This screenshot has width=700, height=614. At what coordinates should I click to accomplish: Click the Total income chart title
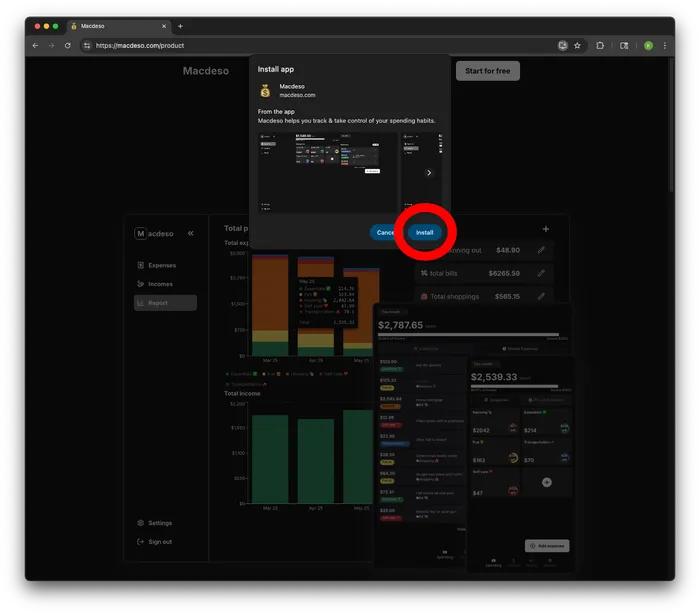[242, 393]
